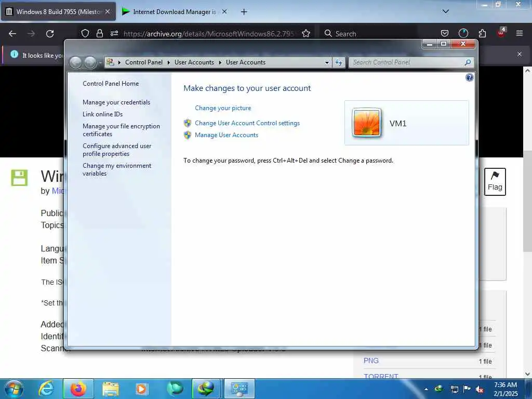Open Manage your credentials
The width and height of the screenshot is (532, 399).
116,102
